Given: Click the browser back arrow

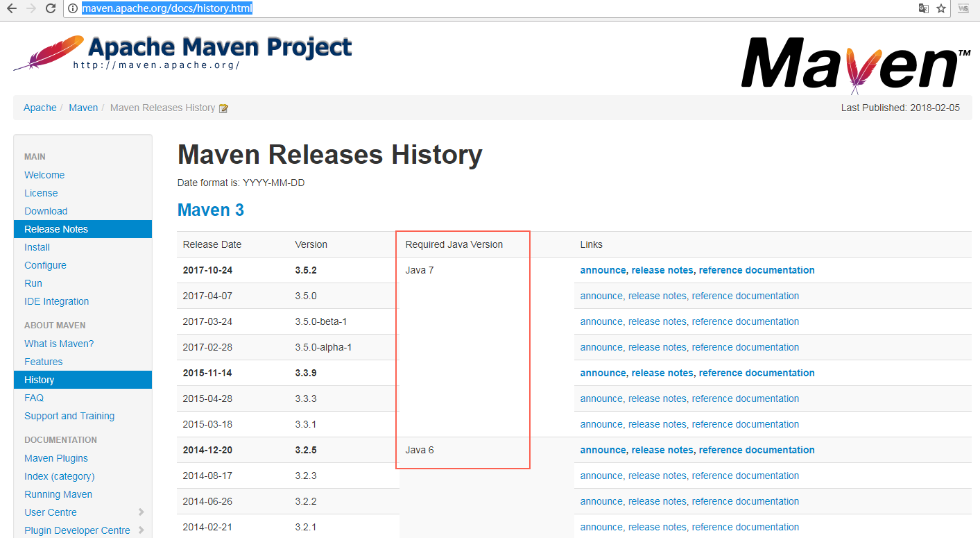Looking at the screenshot, I should pos(10,8).
